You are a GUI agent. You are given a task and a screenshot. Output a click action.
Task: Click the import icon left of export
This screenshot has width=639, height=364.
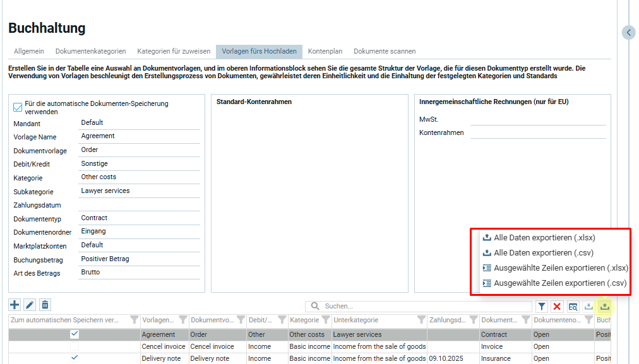(x=588, y=307)
